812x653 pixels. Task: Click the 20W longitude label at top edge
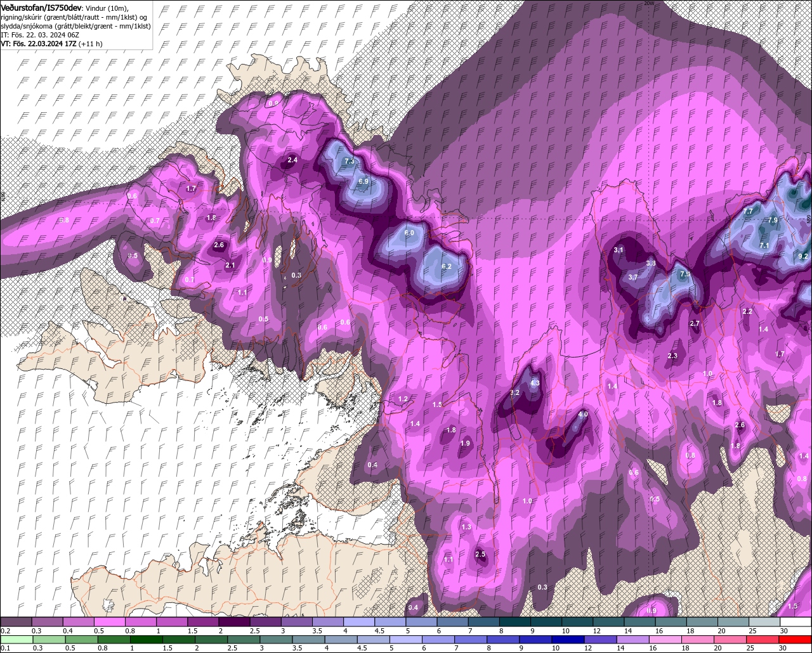(x=648, y=3)
